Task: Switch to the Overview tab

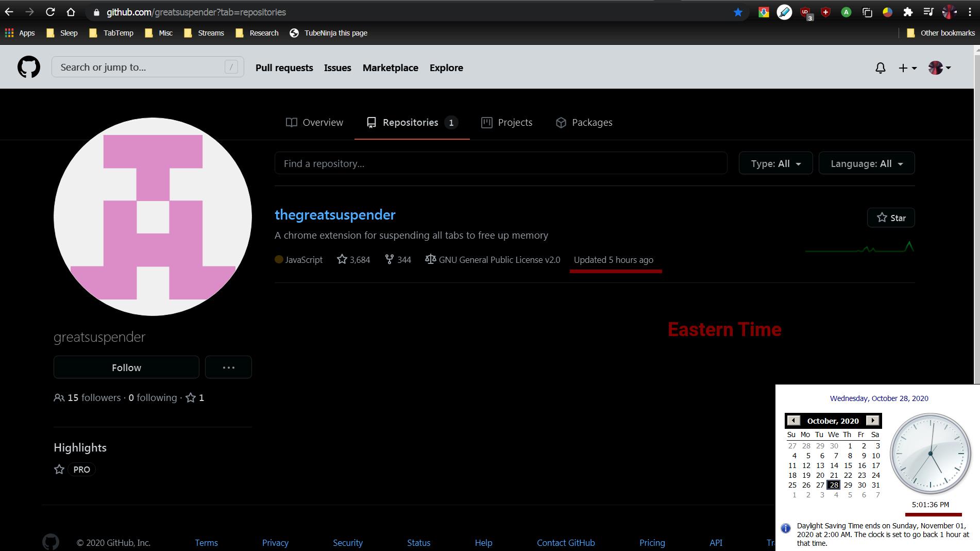Action: (314, 122)
